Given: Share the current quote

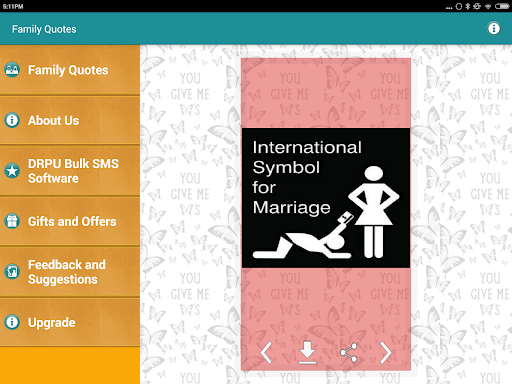Looking at the screenshot, I should (349, 352).
